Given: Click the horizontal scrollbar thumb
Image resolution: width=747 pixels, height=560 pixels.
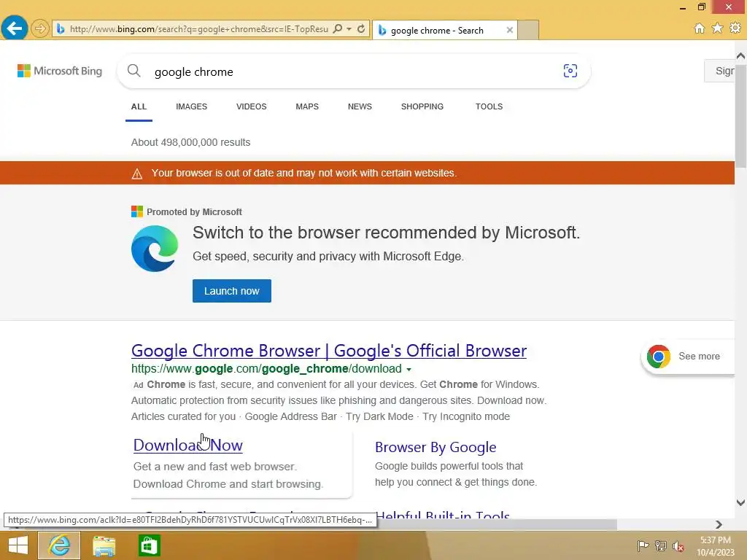Looking at the screenshot, I should [x=495, y=524].
